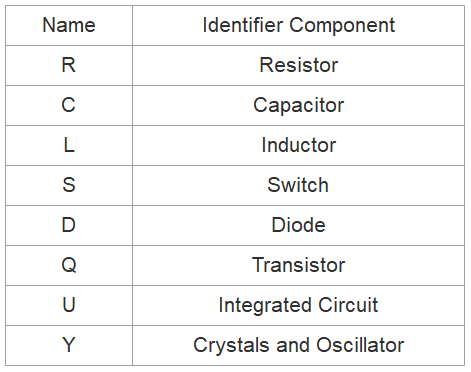The width and height of the screenshot is (471, 372).
Task: Click the Q identifier cell
Action: point(69,265)
